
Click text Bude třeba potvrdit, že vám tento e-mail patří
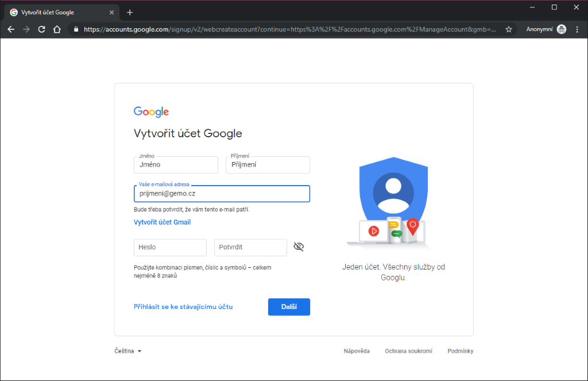pos(192,209)
